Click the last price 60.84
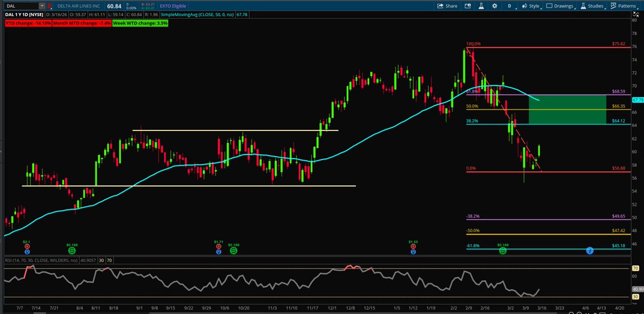The width and height of the screenshot is (644, 314). click(113, 5)
